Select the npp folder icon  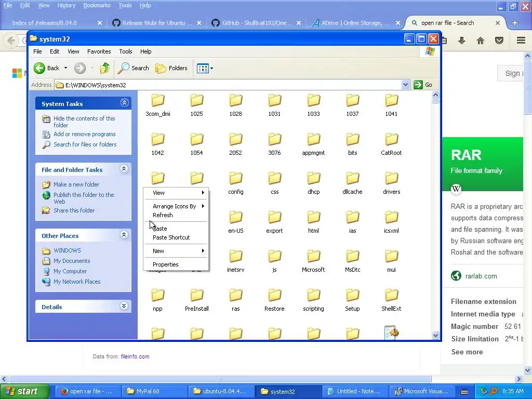[x=158, y=296]
